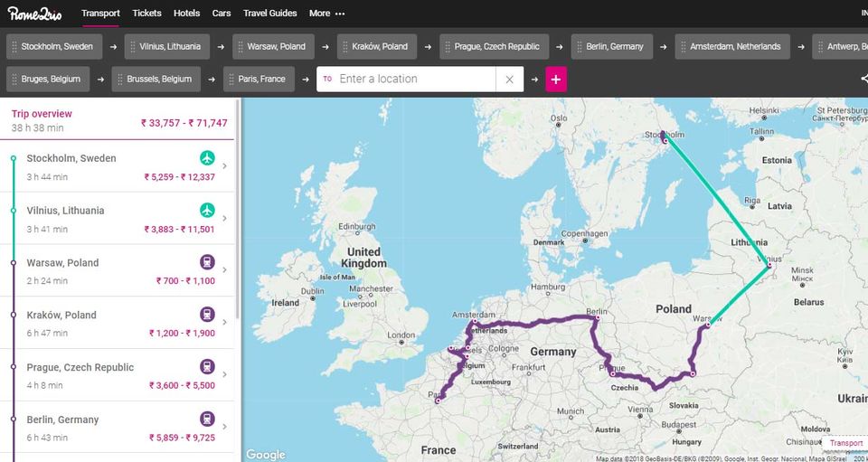Click the Rome2rio logo

tap(34, 14)
